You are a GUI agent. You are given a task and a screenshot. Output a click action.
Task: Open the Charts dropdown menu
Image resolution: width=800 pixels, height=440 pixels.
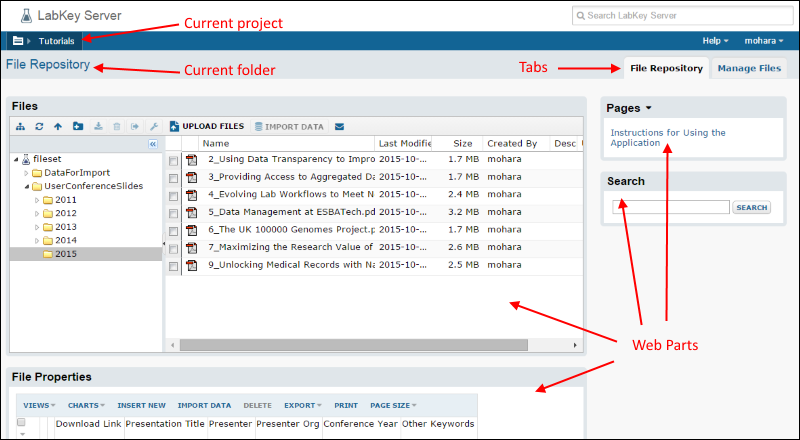86,405
